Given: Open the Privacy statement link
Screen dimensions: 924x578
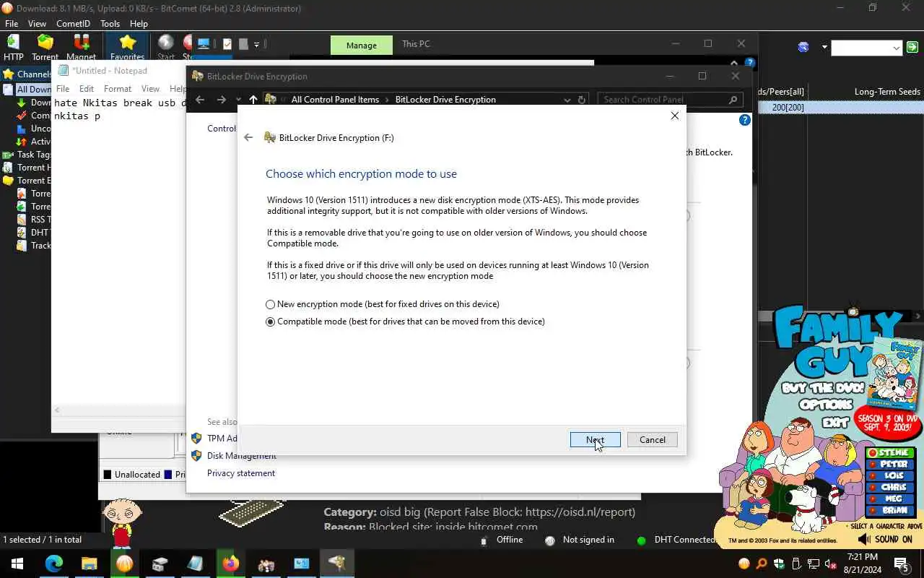Looking at the screenshot, I should coord(241,473).
